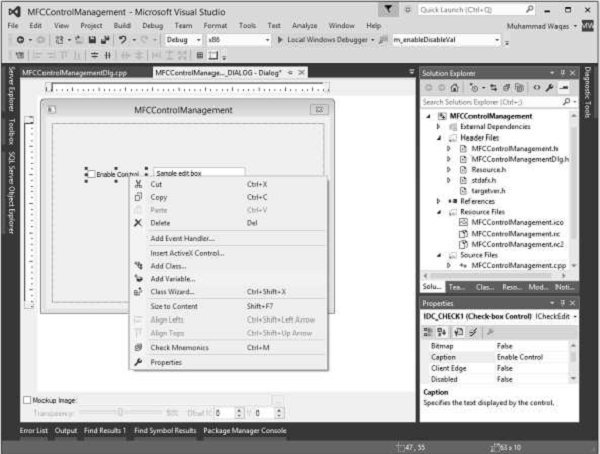Open the Toolbox side tab
Viewport: 600px width, 454px height.
11,131
